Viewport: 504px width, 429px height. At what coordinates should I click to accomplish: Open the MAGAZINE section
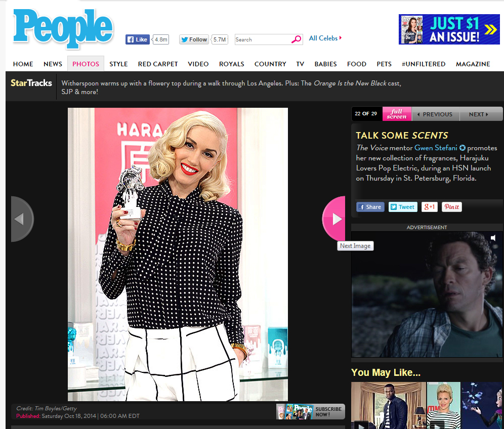pos(473,64)
